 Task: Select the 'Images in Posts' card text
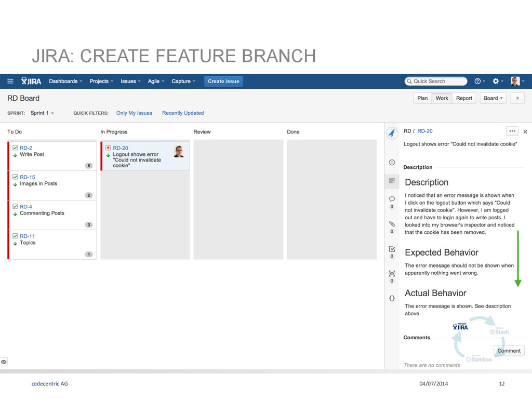(38, 183)
